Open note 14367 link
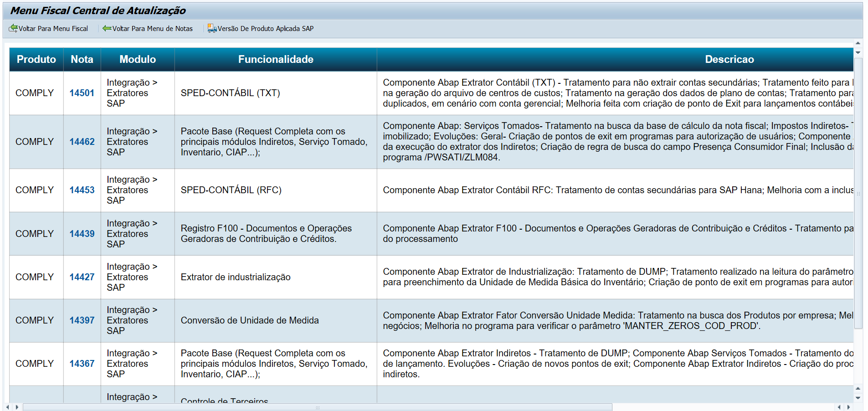 [82, 364]
